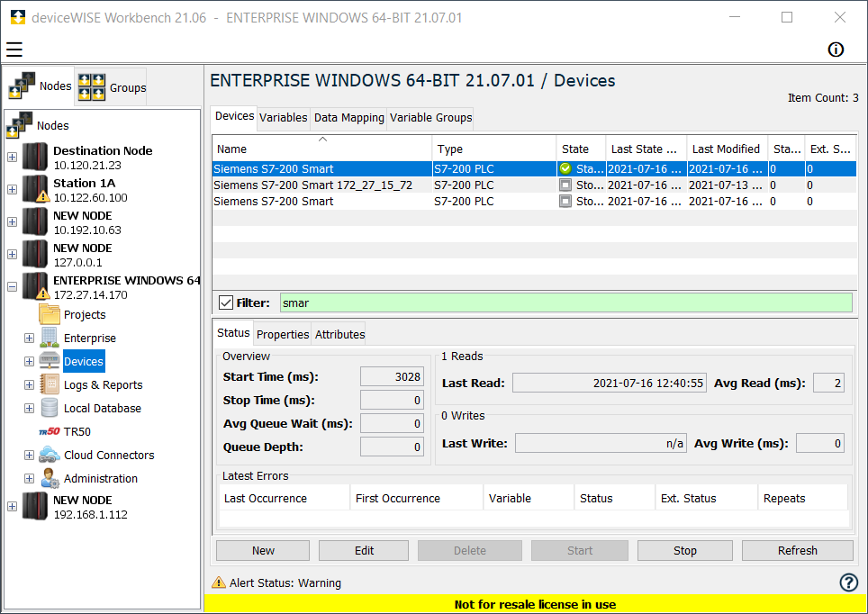Click stopped state icon for Siemens S7-200 Smart 172_27_15_72
This screenshot has height=614, width=868.
click(x=565, y=185)
